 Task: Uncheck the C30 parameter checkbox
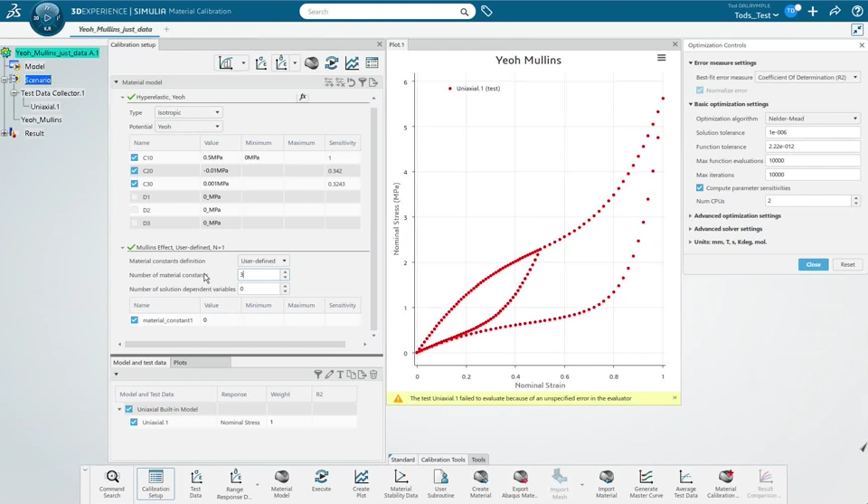click(134, 184)
